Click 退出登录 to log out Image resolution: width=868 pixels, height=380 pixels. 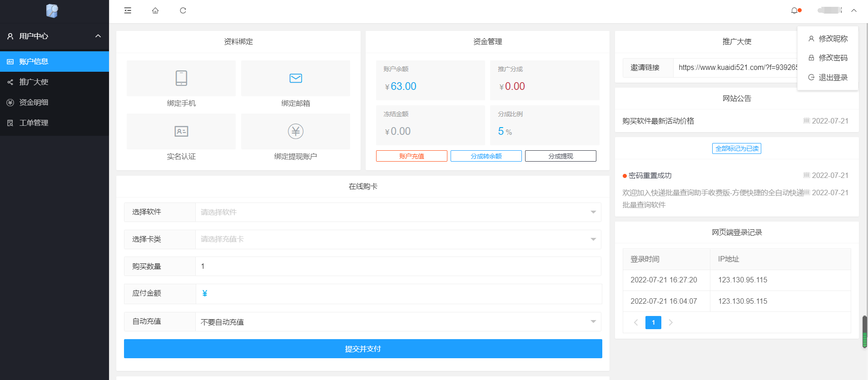point(833,78)
